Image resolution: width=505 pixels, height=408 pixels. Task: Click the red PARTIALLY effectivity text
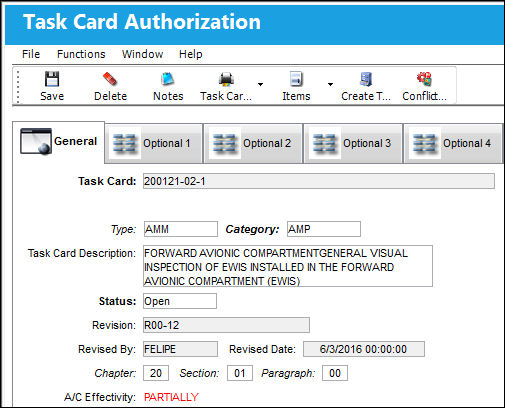tap(171, 397)
